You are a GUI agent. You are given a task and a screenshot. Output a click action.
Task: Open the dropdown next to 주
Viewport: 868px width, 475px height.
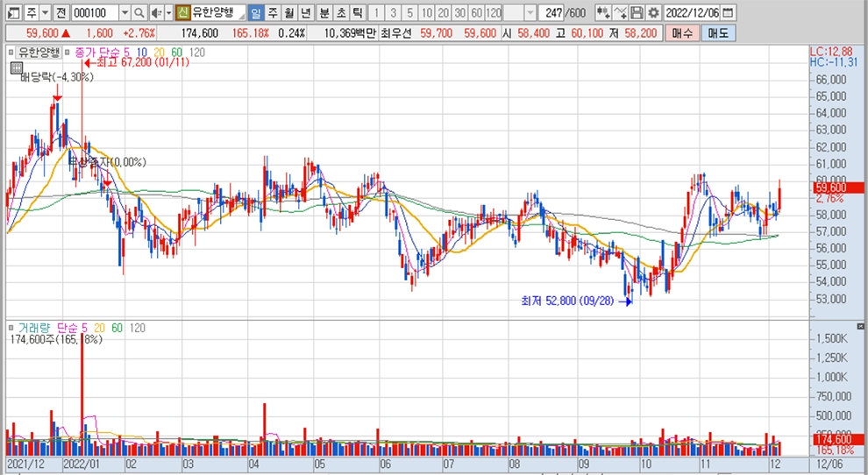click(x=44, y=13)
